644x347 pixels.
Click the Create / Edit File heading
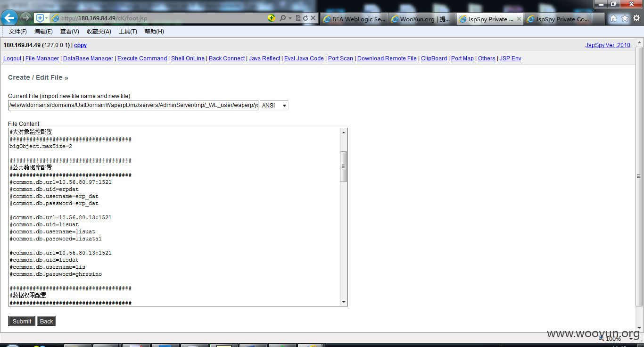(x=38, y=77)
